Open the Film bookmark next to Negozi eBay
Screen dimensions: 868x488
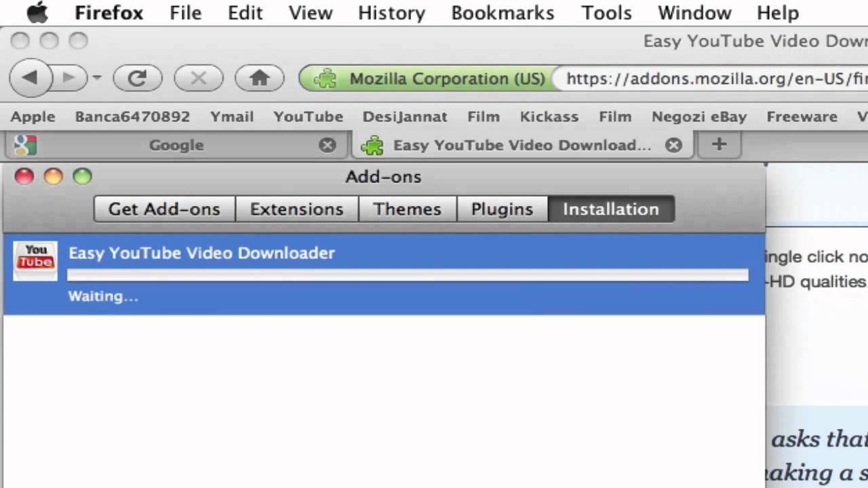click(x=615, y=117)
